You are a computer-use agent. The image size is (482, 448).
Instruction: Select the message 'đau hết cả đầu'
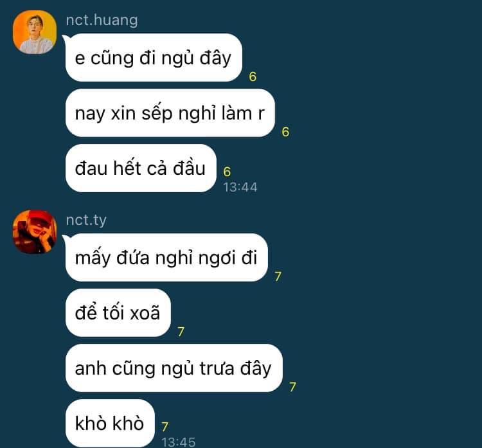point(141,168)
